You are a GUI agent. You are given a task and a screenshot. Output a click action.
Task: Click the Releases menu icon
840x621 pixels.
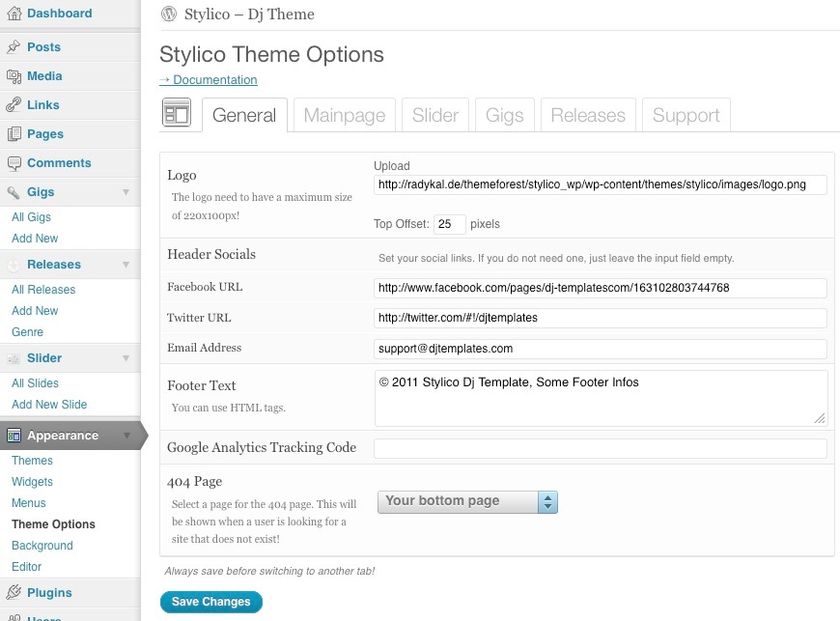pyautogui.click(x=14, y=265)
